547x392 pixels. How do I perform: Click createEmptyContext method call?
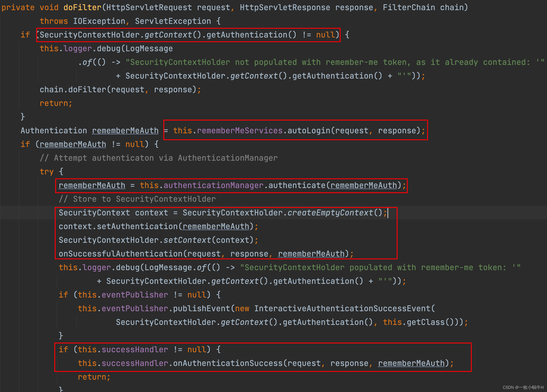(330, 213)
